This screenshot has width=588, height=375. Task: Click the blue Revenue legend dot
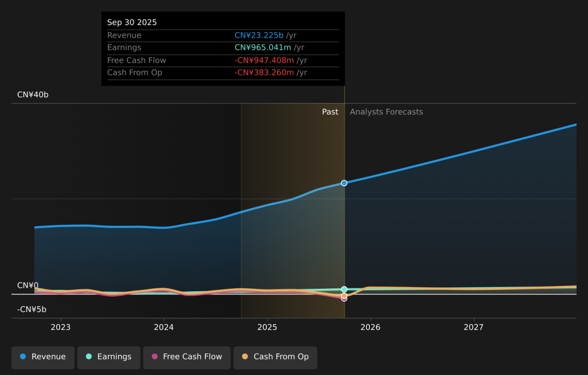[x=23, y=357]
